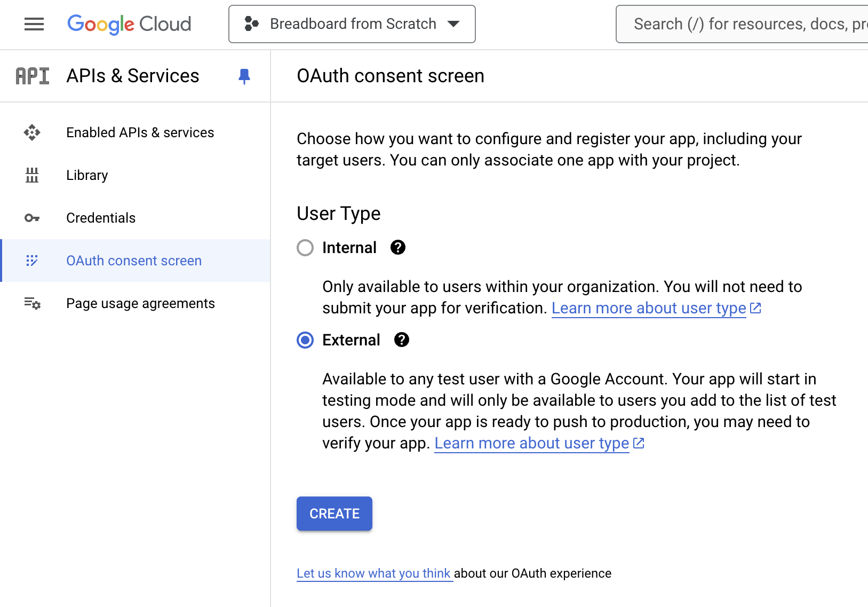The image size is (868, 607).
Task: Open Let us know what you think link
Action: [x=374, y=573]
